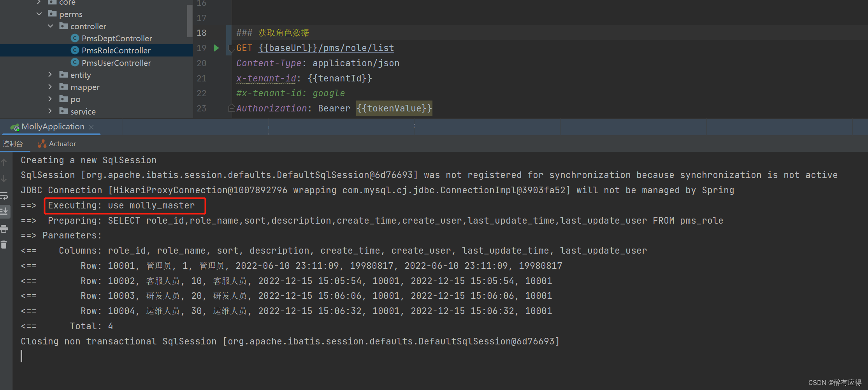
Task: Print the console output
Action: point(4,229)
